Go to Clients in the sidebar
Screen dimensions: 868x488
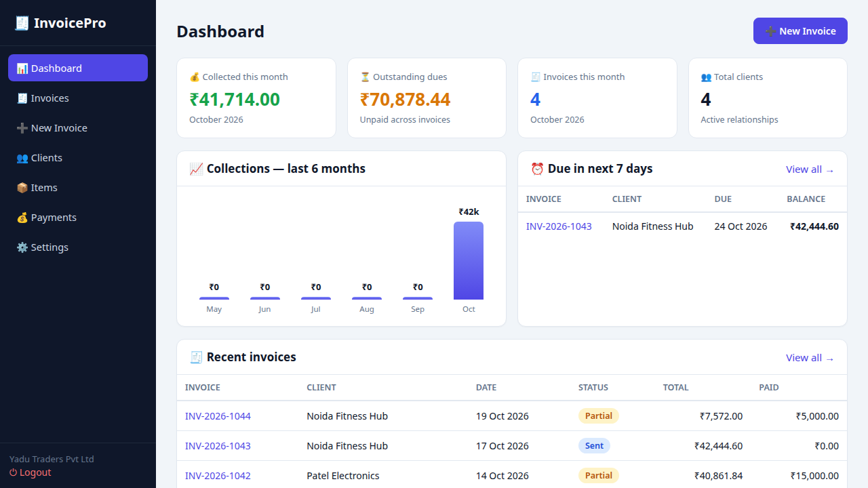pyautogui.click(x=78, y=158)
